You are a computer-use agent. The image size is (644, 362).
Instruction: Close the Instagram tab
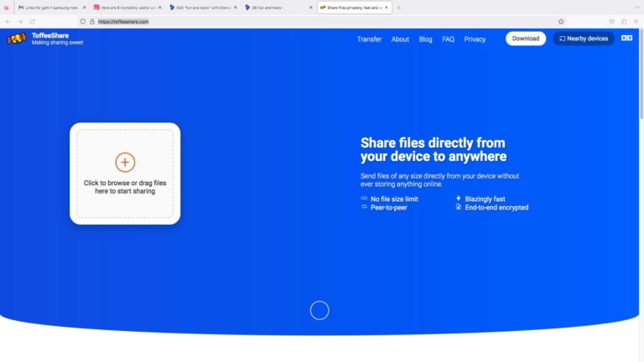[x=159, y=8]
